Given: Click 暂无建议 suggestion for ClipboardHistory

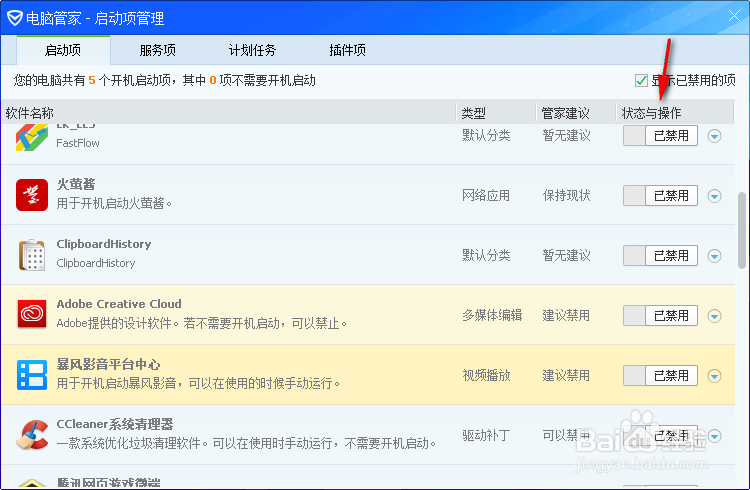Looking at the screenshot, I should point(566,255).
